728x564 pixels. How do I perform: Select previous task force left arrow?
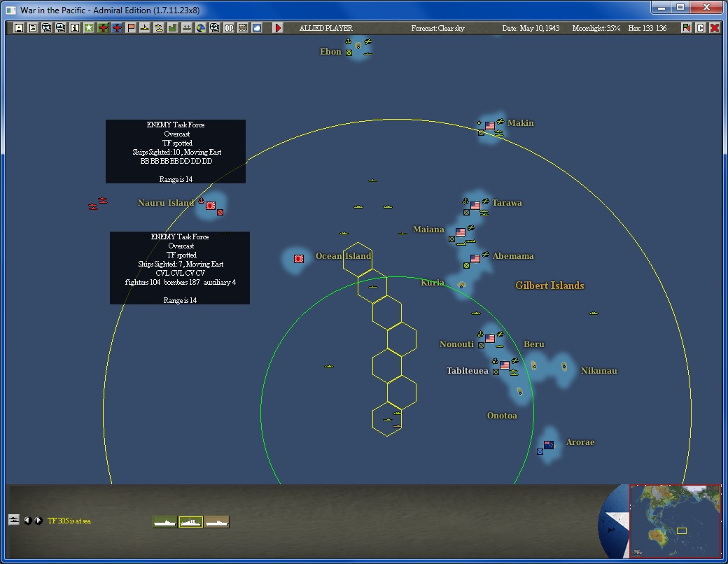coord(28,521)
